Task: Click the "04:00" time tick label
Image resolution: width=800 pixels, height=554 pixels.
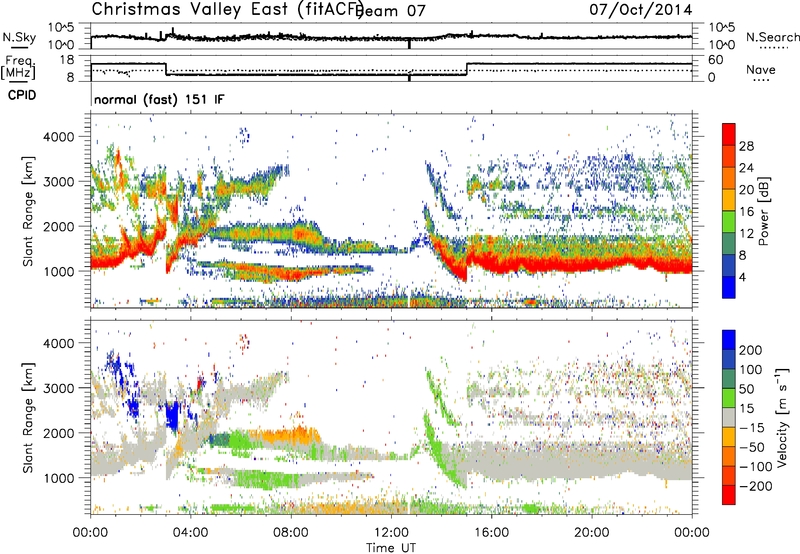Action: click(x=190, y=533)
